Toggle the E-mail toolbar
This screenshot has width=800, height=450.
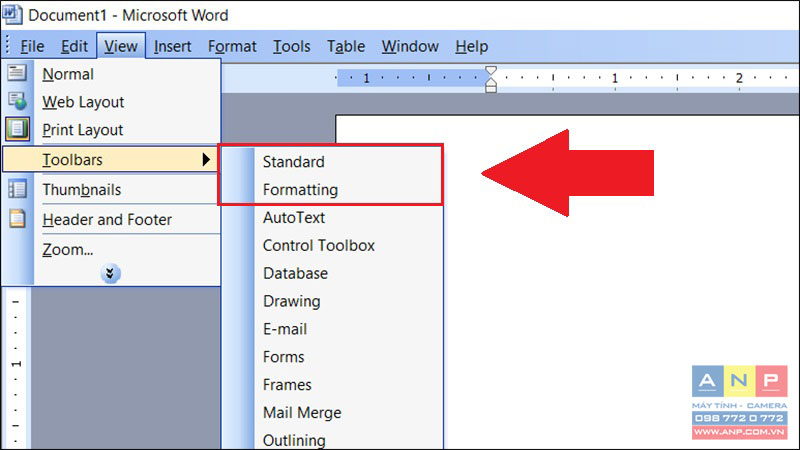tap(332, 329)
